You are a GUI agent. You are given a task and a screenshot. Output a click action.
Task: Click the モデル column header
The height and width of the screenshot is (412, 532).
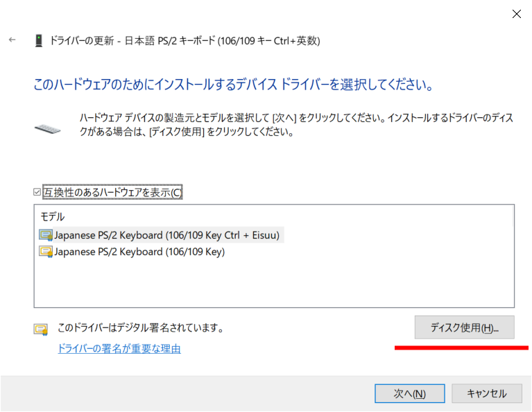(53, 217)
